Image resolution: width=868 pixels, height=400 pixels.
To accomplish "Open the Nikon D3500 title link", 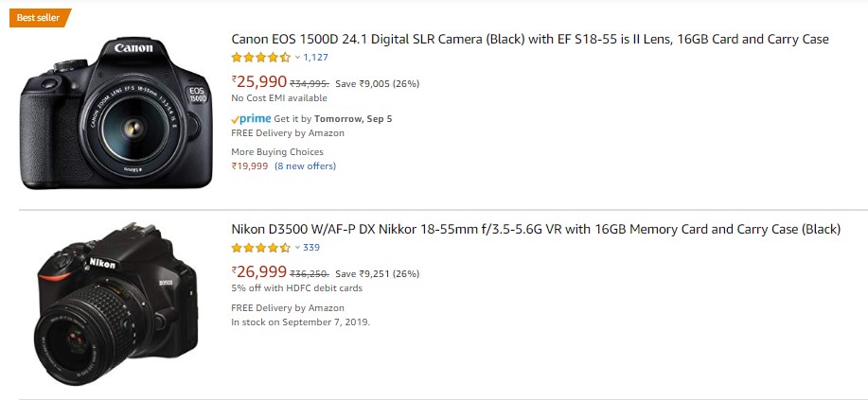I will pyautogui.click(x=536, y=229).
